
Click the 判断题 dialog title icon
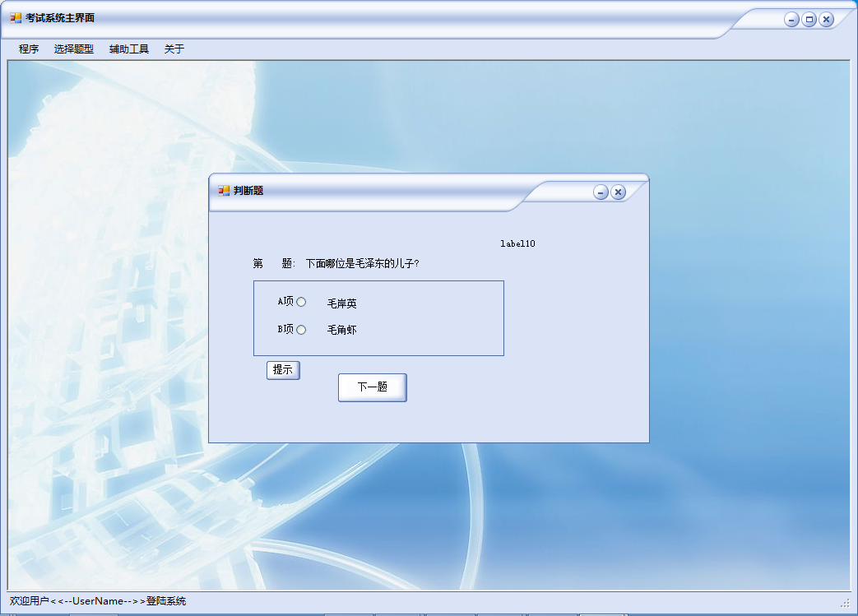click(224, 190)
